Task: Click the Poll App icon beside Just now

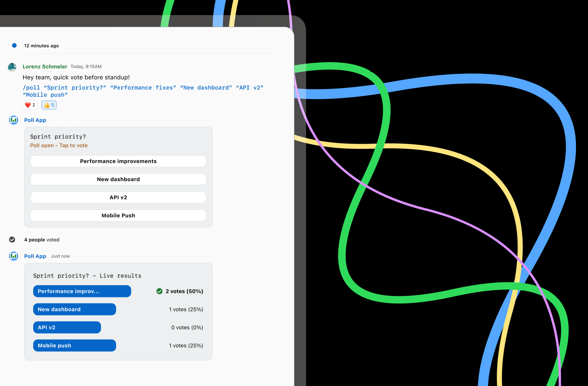Action: point(14,256)
